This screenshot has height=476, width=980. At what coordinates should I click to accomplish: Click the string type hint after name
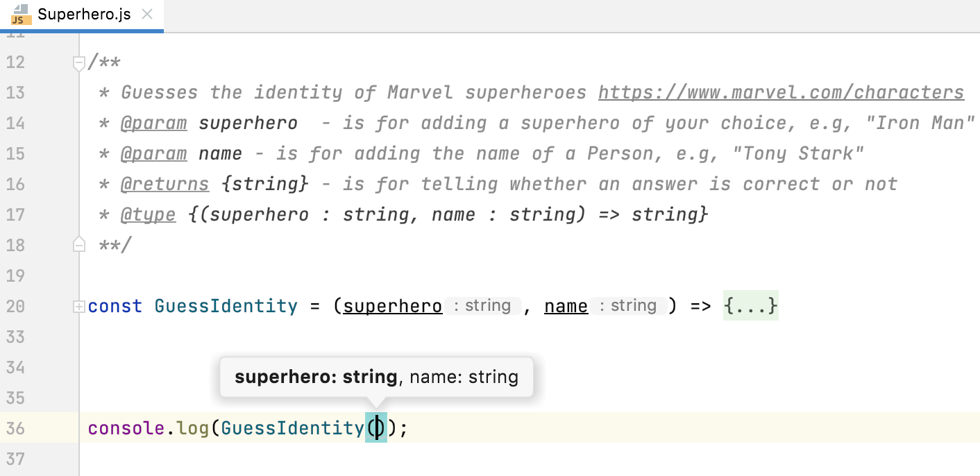628,305
